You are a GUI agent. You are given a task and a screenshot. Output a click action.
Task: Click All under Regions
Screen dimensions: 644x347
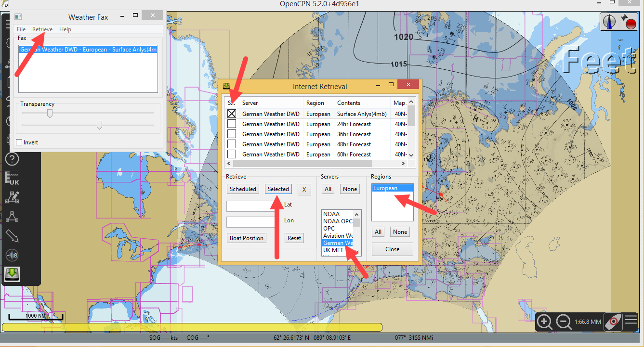[x=378, y=232]
